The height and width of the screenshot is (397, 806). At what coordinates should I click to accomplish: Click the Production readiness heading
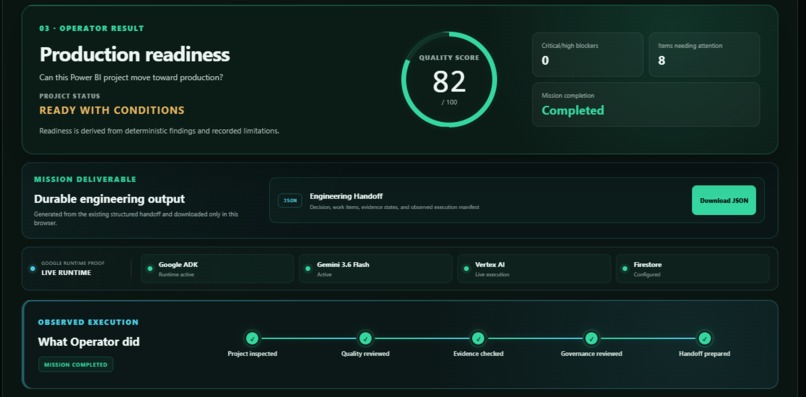tap(135, 55)
